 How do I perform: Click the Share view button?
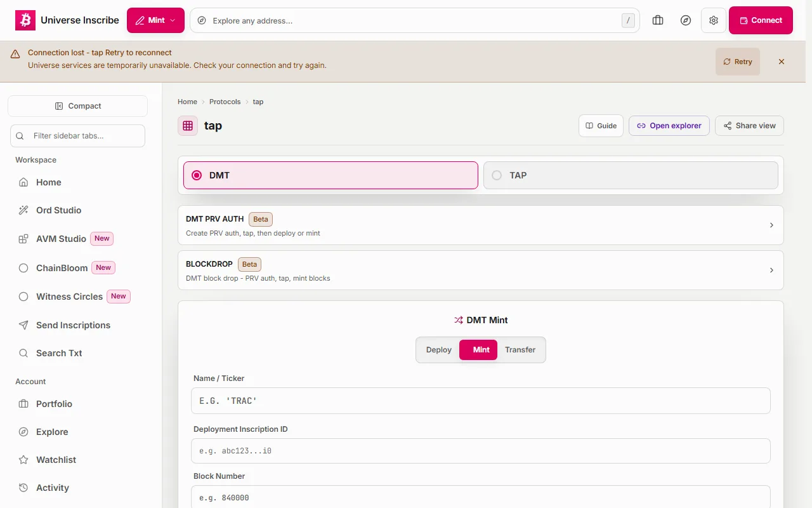pyautogui.click(x=749, y=126)
